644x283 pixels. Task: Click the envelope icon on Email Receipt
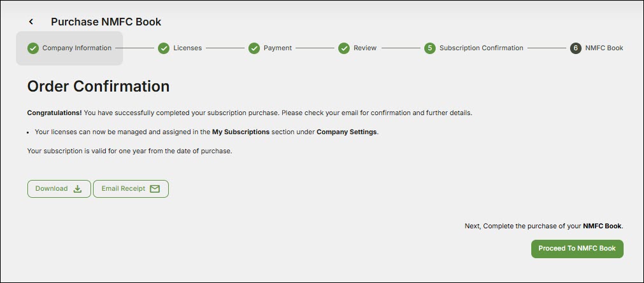point(155,189)
